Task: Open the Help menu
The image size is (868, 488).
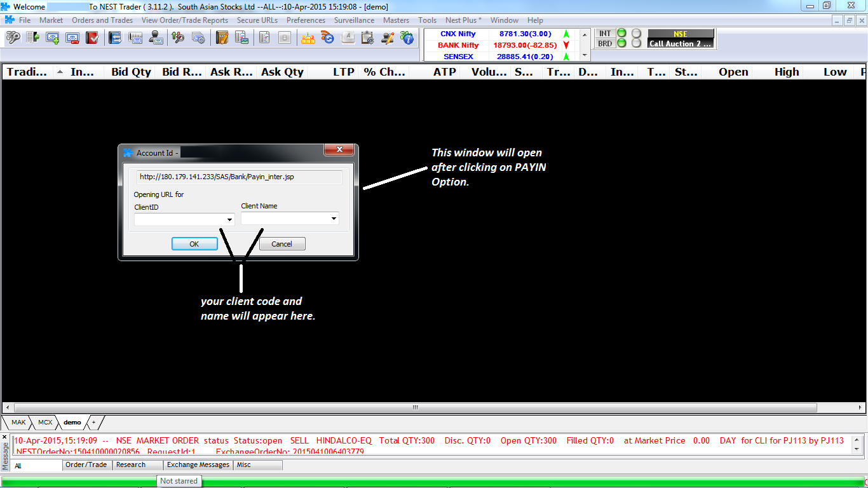Action: click(x=536, y=20)
